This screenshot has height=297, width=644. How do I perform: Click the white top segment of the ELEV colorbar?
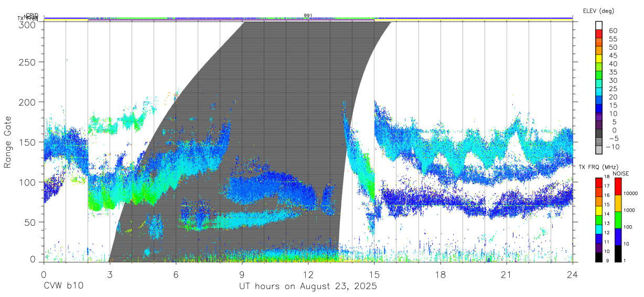pyautogui.click(x=599, y=25)
